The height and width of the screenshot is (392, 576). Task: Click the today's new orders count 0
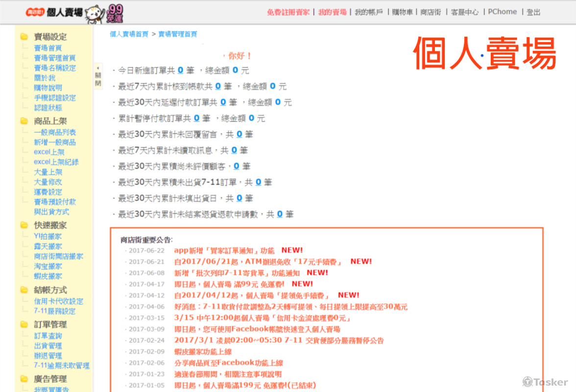(180, 70)
